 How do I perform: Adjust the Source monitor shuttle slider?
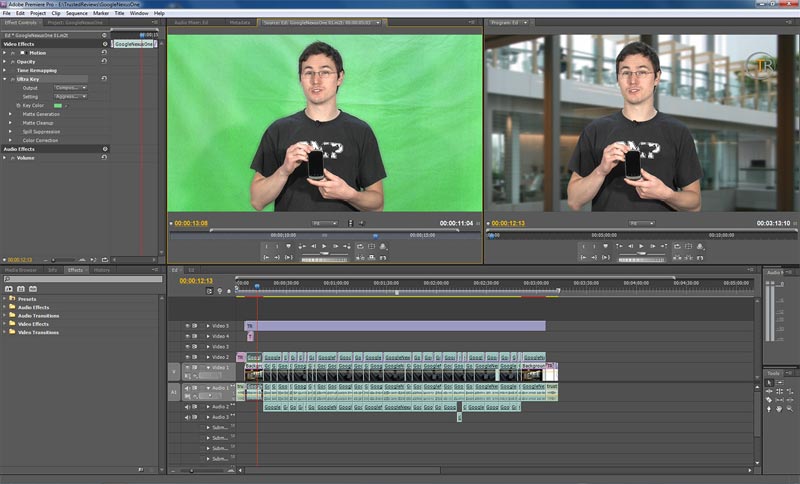pyautogui.click(x=324, y=253)
